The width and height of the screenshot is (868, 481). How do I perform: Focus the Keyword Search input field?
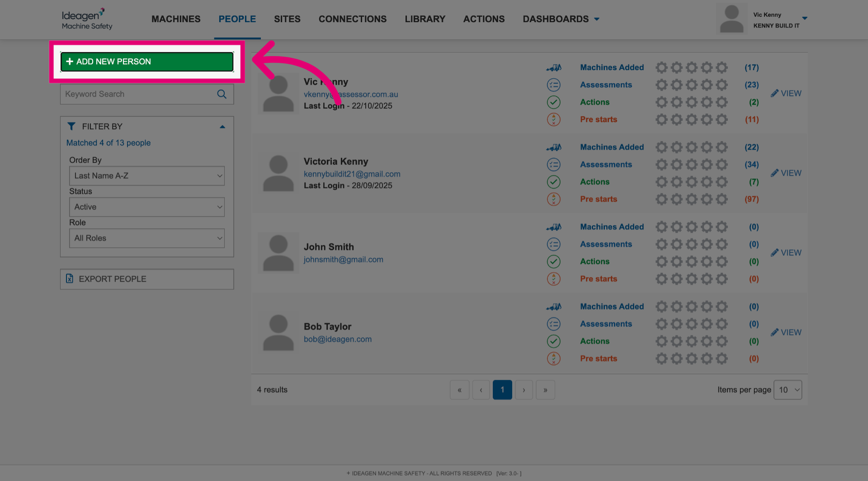tap(147, 94)
